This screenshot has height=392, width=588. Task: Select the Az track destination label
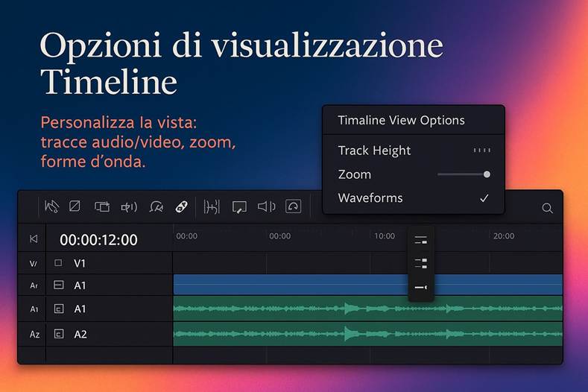click(x=34, y=334)
